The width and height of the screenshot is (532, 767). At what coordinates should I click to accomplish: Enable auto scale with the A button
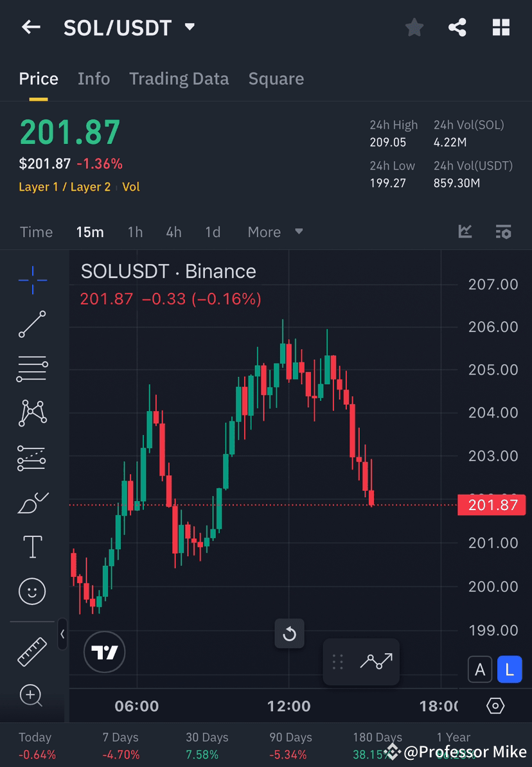coord(480,669)
